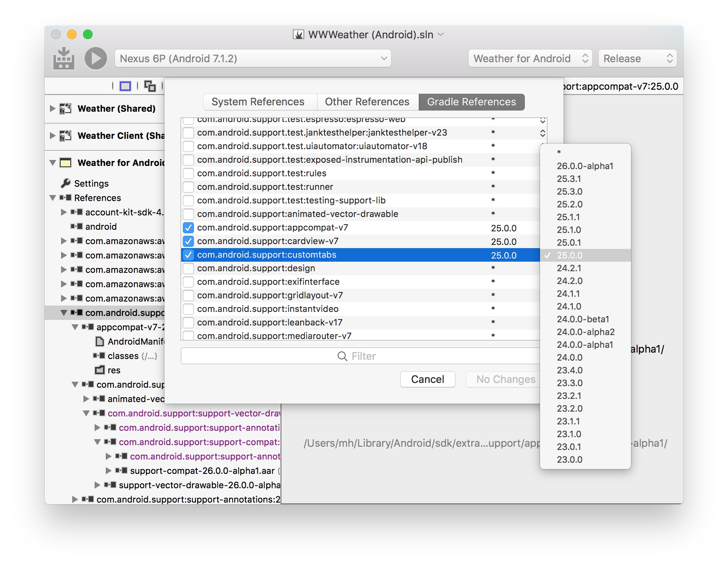Image resolution: width=728 pixels, height=568 pixels.
Task: Open the Release configuration dropdown
Action: (x=637, y=59)
